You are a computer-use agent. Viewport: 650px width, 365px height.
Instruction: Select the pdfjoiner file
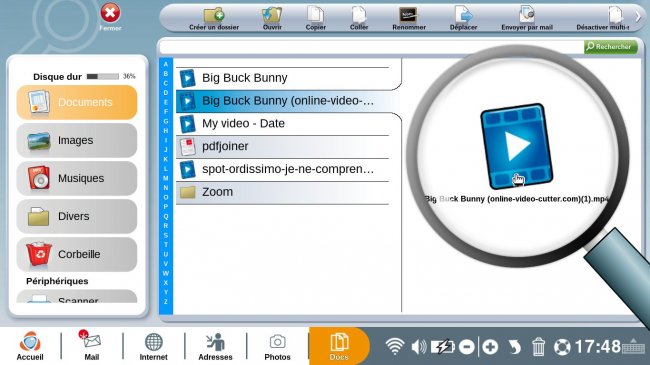pyautogui.click(x=283, y=146)
